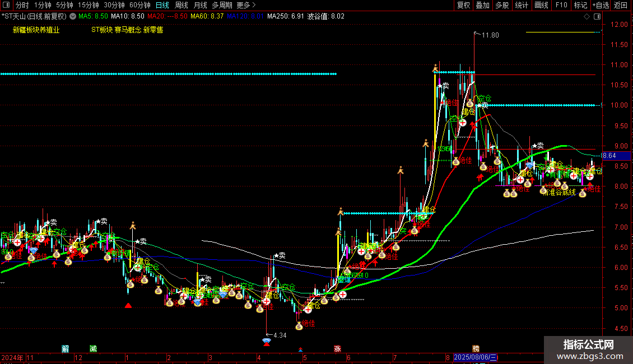
Task: Click the 波谷值: 8.02 value
Action: tap(326, 17)
